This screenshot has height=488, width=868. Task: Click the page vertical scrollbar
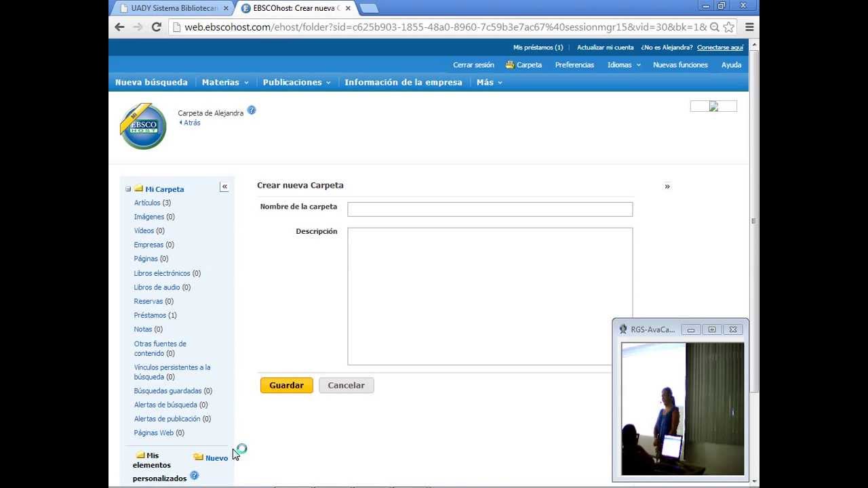pos(754,220)
